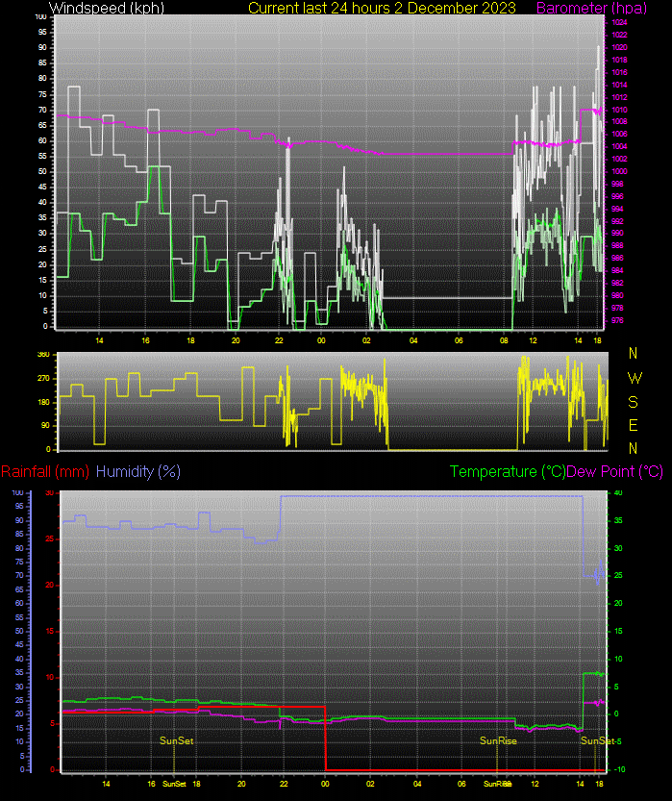Click the E compass direction letter
Image resolution: width=672 pixels, height=801 pixels.
click(x=633, y=424)
